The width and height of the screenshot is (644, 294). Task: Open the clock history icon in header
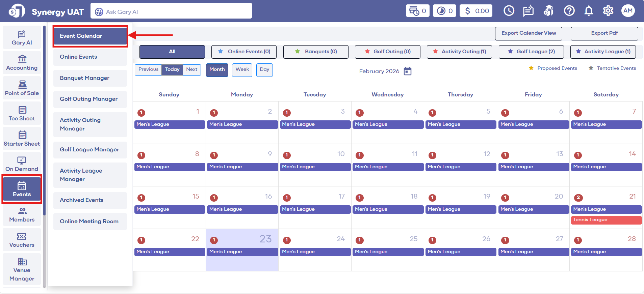[509, 11]
